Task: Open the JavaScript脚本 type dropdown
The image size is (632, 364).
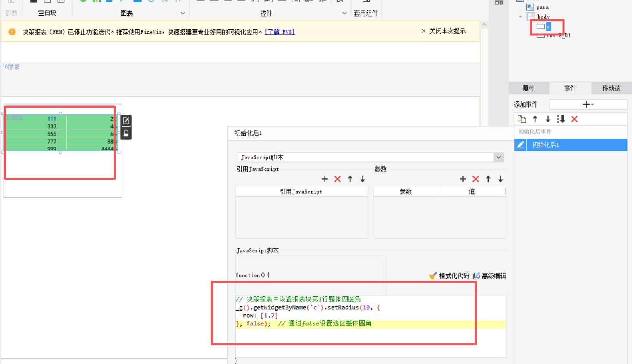Action: pyautogui.click(x=499, y=157)
